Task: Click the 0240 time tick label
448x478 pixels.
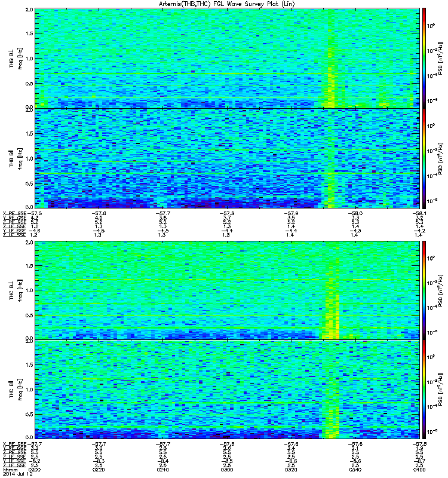Action: (x=162, y=470)
